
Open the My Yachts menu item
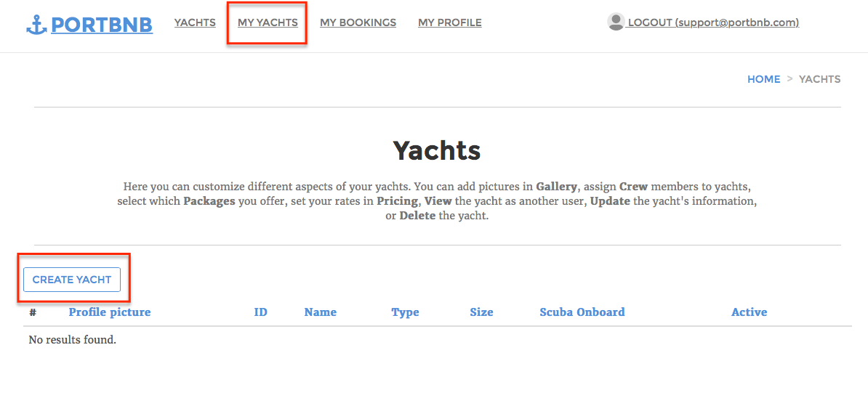268,23
